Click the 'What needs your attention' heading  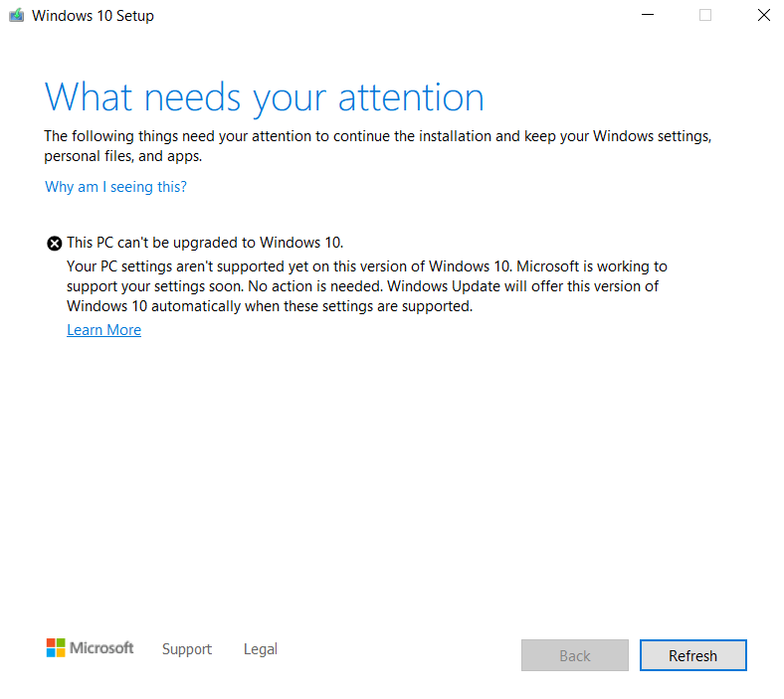point(264,97)
